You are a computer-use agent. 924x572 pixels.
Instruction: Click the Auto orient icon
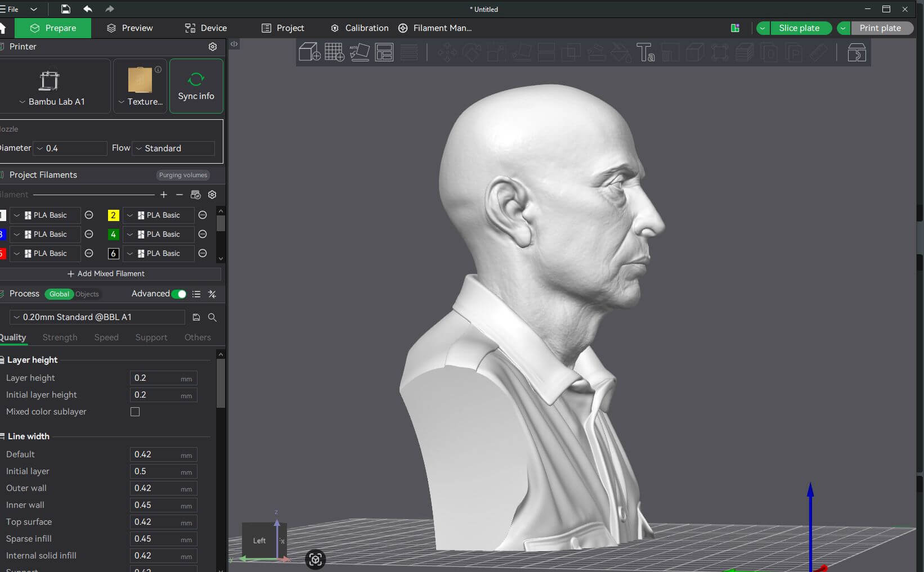click(x=360, y=52)
